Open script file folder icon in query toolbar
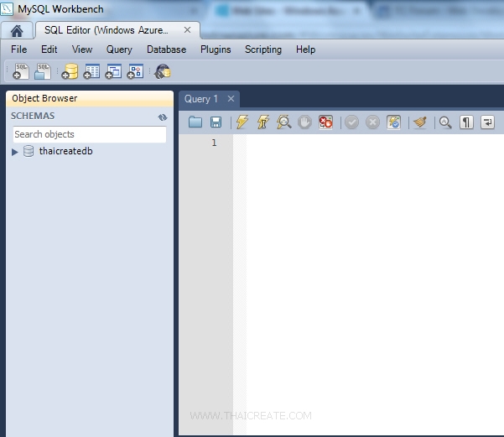This screenshot has height=437, width=504. 195,122
